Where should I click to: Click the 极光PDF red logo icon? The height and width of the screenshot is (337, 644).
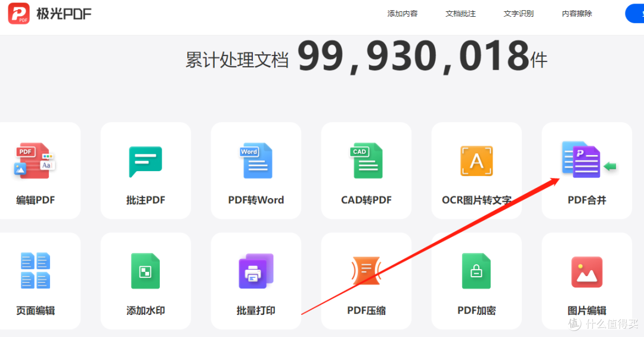19,13
